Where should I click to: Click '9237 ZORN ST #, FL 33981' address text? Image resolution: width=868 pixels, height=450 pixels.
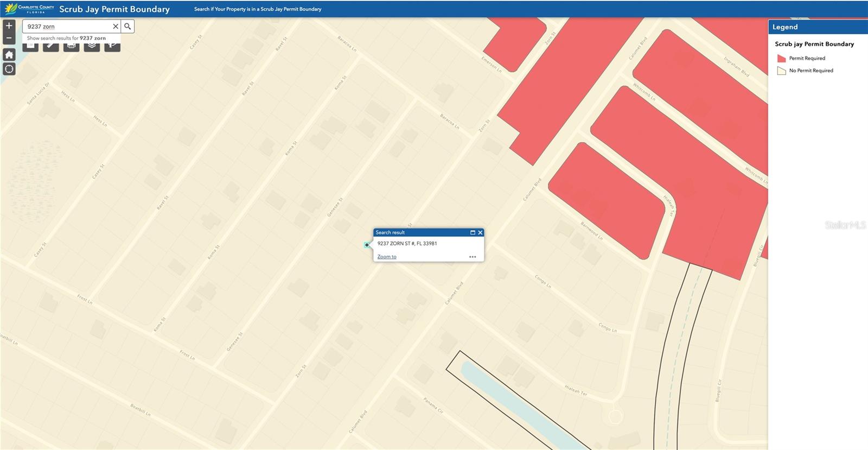point(407,243)
